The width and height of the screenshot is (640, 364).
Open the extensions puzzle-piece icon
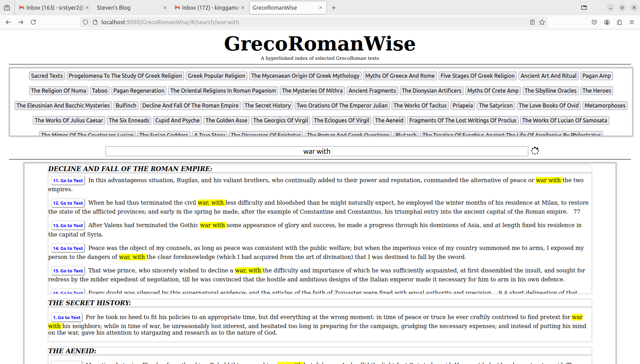coord(619,22)
